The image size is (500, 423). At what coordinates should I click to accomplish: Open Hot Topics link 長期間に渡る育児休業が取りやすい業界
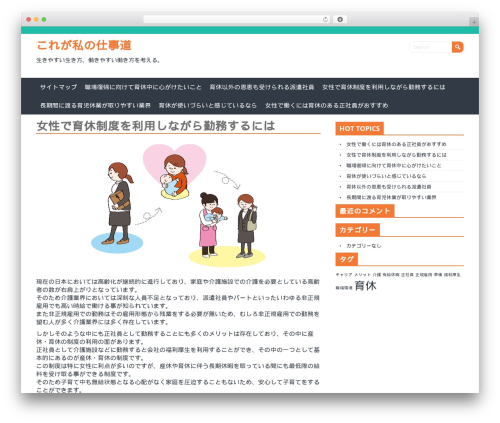[x=391, y=197]
